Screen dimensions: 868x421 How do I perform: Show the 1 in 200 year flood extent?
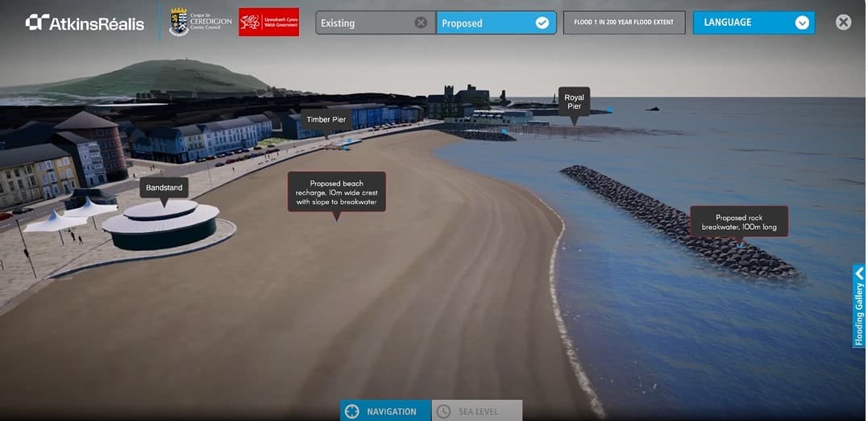click(x=625, y=23)
